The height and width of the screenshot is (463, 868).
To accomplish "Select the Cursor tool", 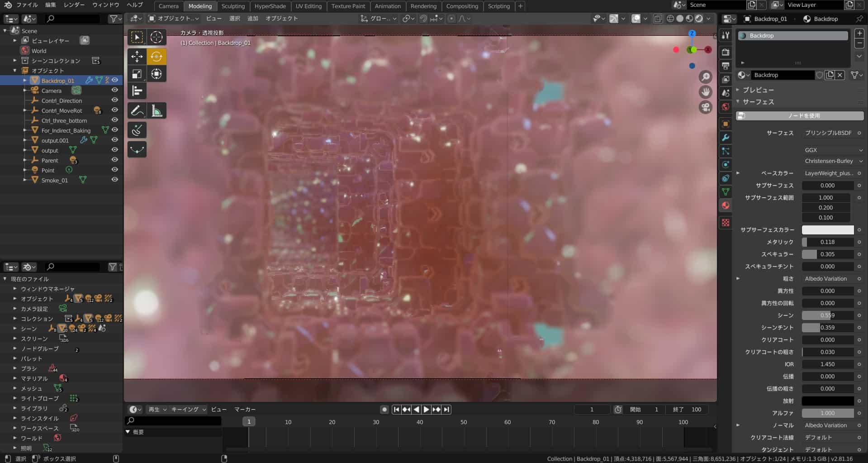I will click(x=157, y=37).
